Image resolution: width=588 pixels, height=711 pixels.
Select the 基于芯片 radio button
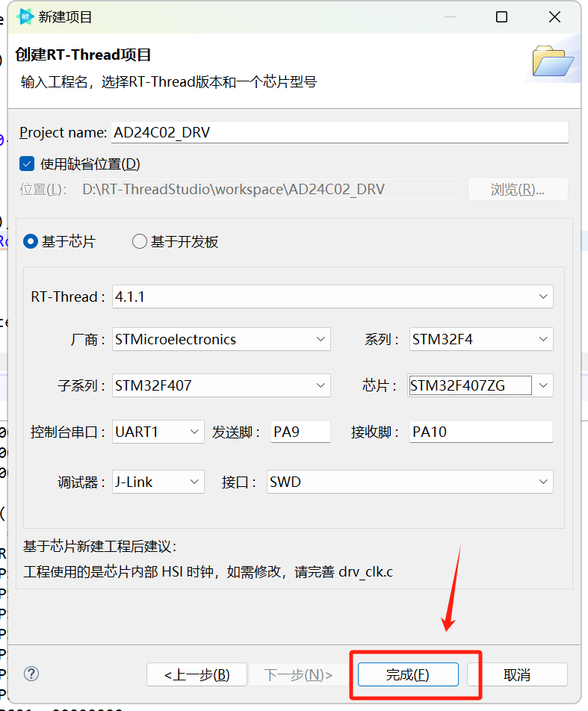tap(31, 241)
